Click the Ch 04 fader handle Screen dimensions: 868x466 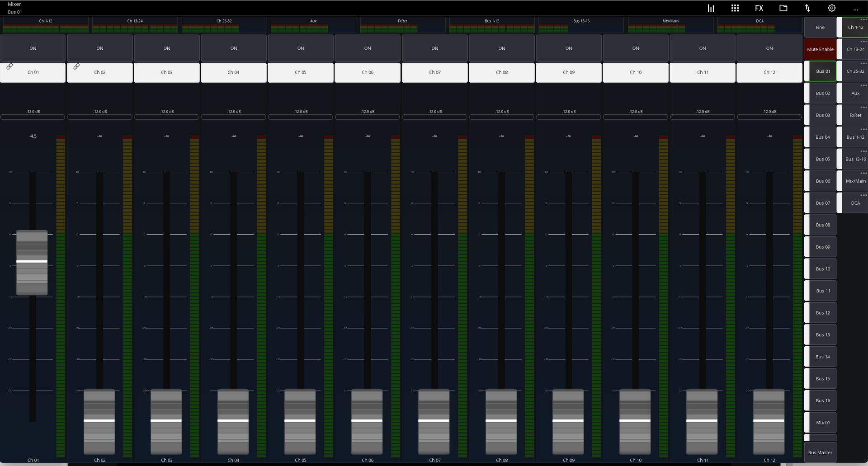(233, 421)
